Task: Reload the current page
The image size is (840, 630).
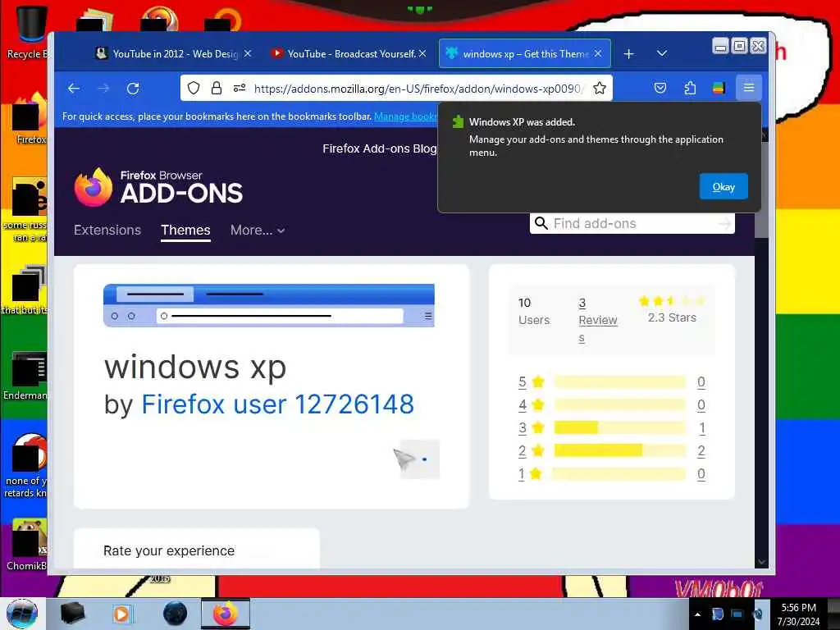Action: pyautogui.click(x=133, y=89)
